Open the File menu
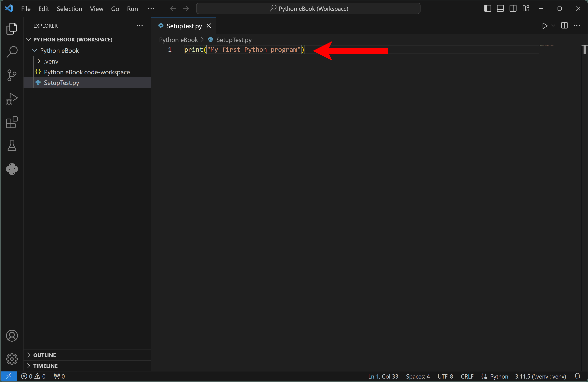Viewport: 588px width, 382px height. coord(26,9)
